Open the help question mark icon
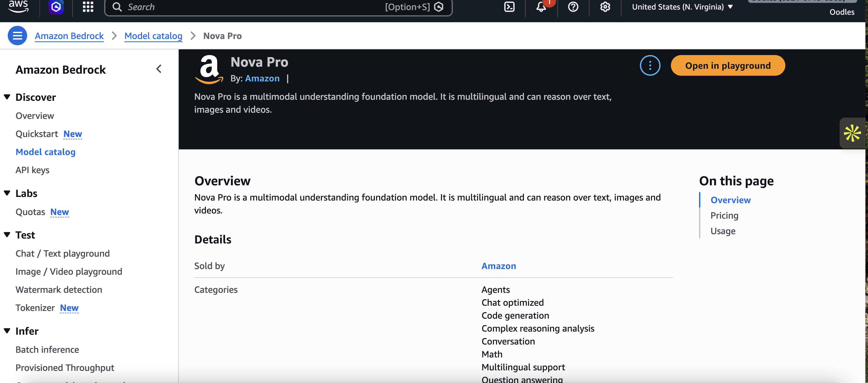The image size is (868, 383). coord(573,7)
